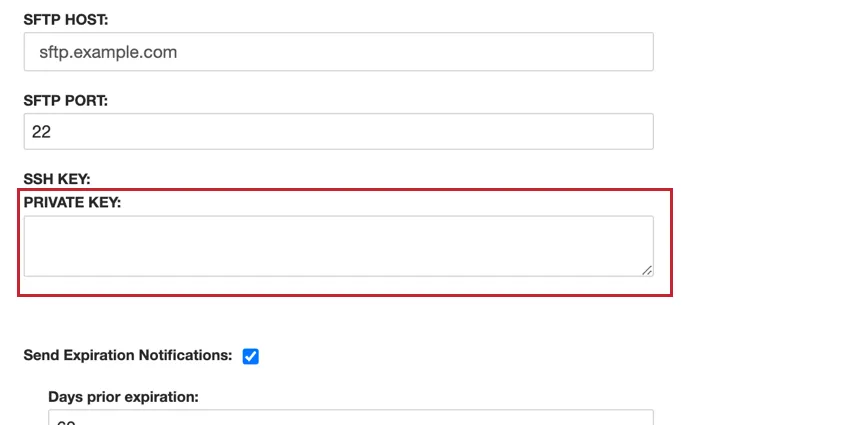Uncheck Send Expiration Notifications checkbox
The width and height of the screenshot is (850, 425).
pos(251,355)
